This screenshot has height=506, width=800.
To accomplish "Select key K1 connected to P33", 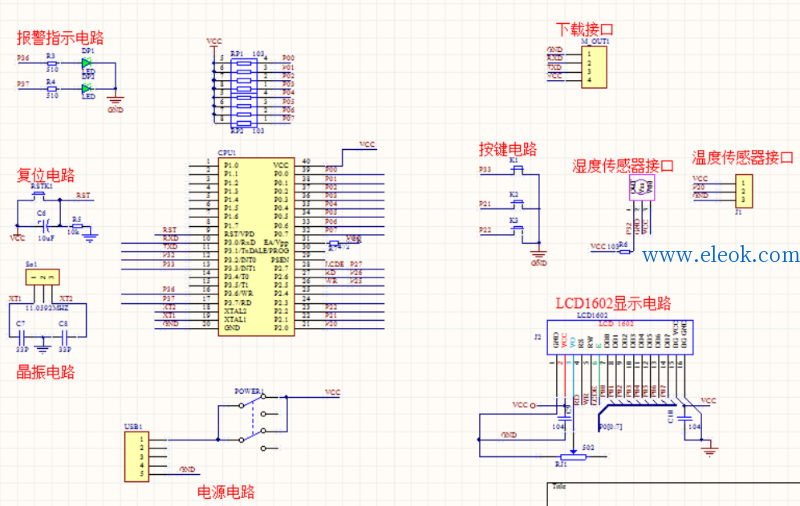I will pyautogui.click(x=516, y=169).
